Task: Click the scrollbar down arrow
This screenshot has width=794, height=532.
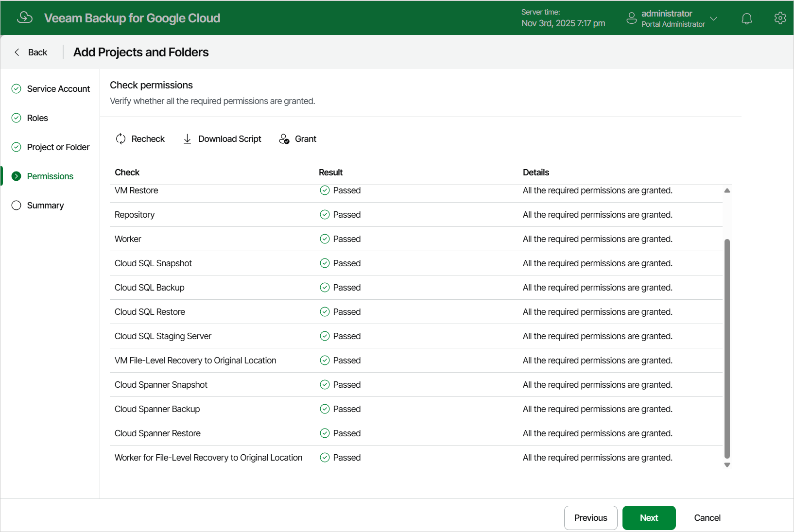Action: (727, 465)
